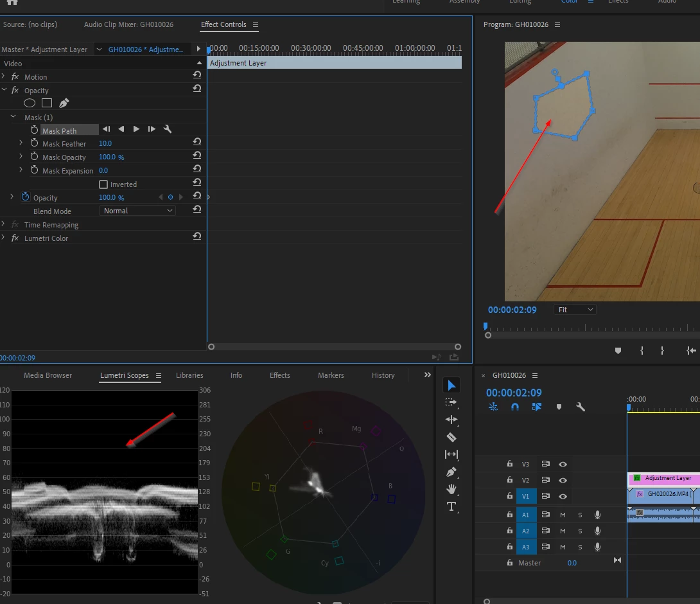Go to next Opacity keyframe
Screen dimensions: 700x604
(x=181, y=197)
